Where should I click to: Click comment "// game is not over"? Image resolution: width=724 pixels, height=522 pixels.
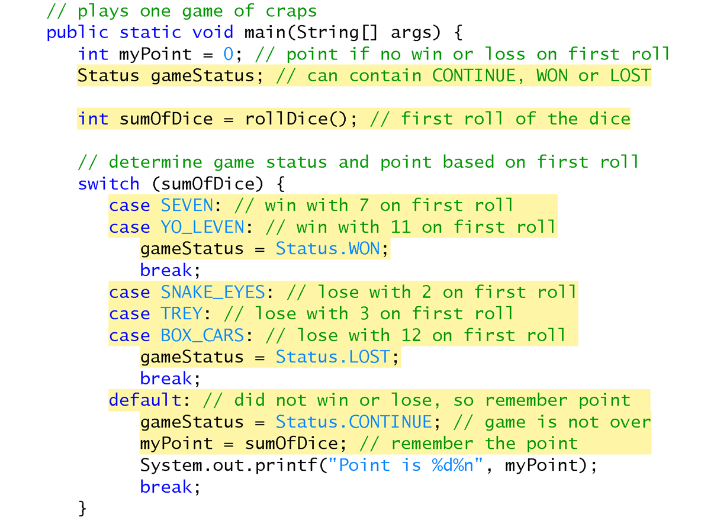coord(552,422)
